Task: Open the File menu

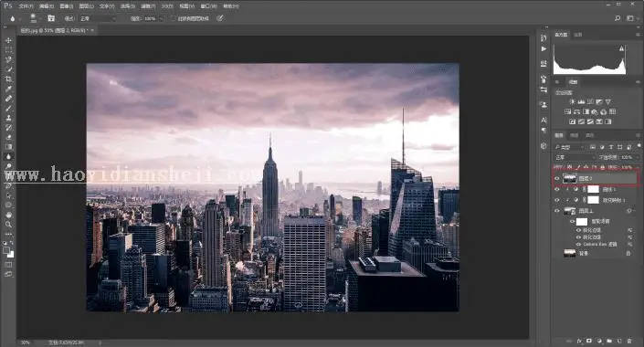Action: coord(26,6)
